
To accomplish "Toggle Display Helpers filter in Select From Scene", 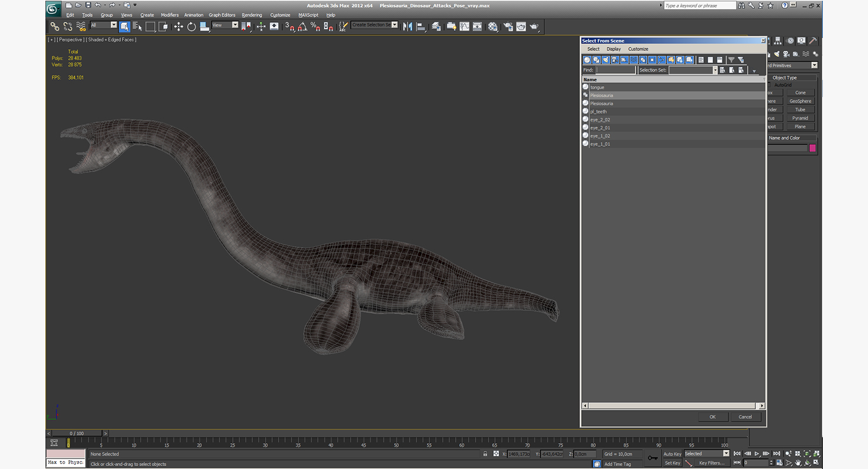I will coord(625,60).
